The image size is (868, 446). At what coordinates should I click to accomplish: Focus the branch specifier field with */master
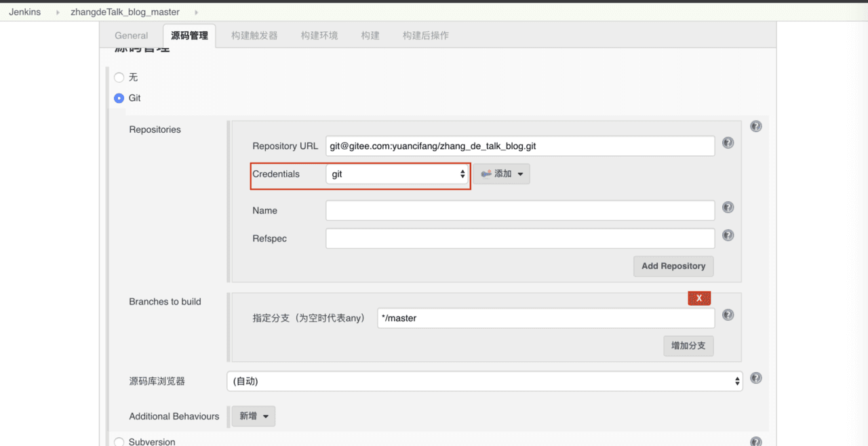click(546, 319)
